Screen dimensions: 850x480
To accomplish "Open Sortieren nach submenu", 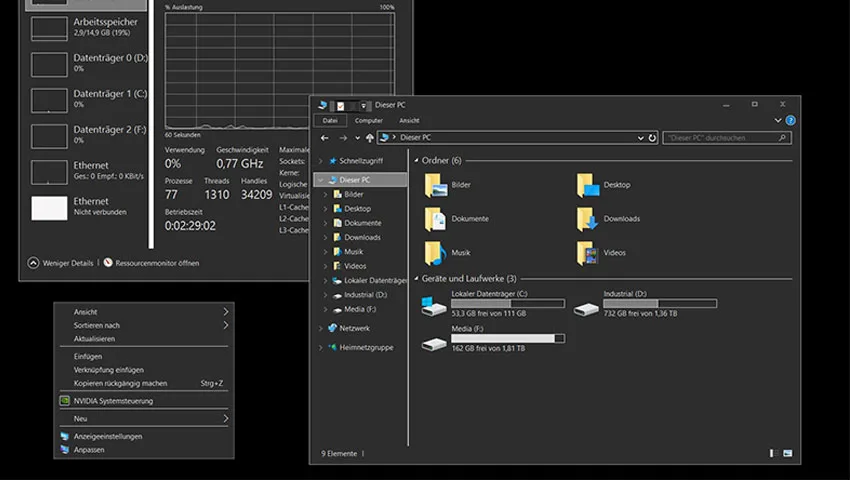I will click(x=144, y=325).
